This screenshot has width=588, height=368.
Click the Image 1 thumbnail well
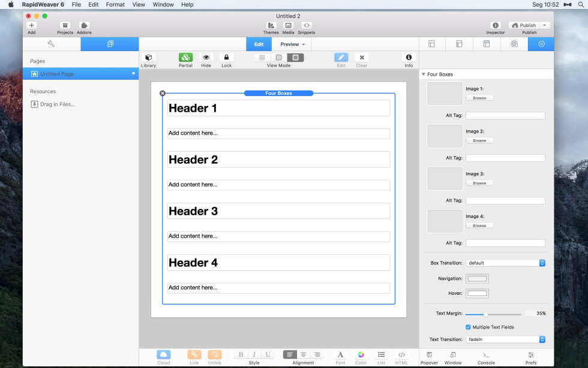coord(445,94)
